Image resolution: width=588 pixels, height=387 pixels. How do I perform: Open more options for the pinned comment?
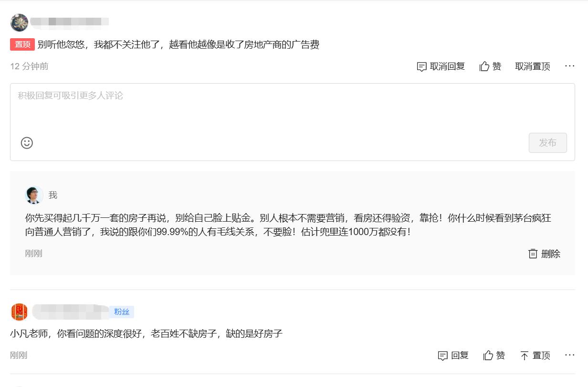[x=570, y=66]
